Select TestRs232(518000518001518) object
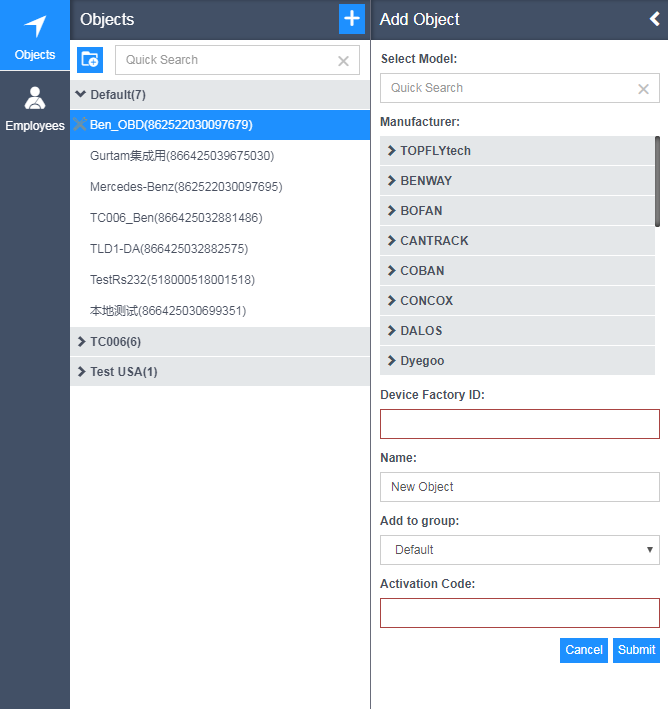This screenshot has height=709, width=668. (x=220, y=280)
